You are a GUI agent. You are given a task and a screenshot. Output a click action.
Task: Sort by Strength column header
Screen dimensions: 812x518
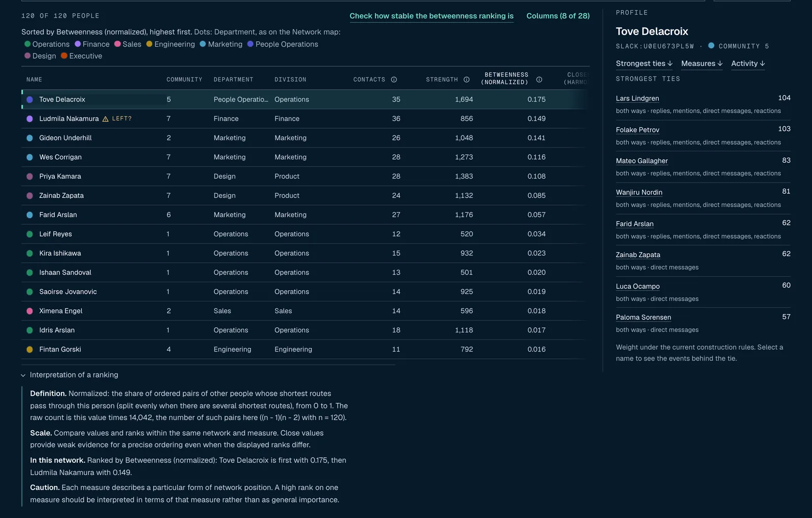click(442, 80)
